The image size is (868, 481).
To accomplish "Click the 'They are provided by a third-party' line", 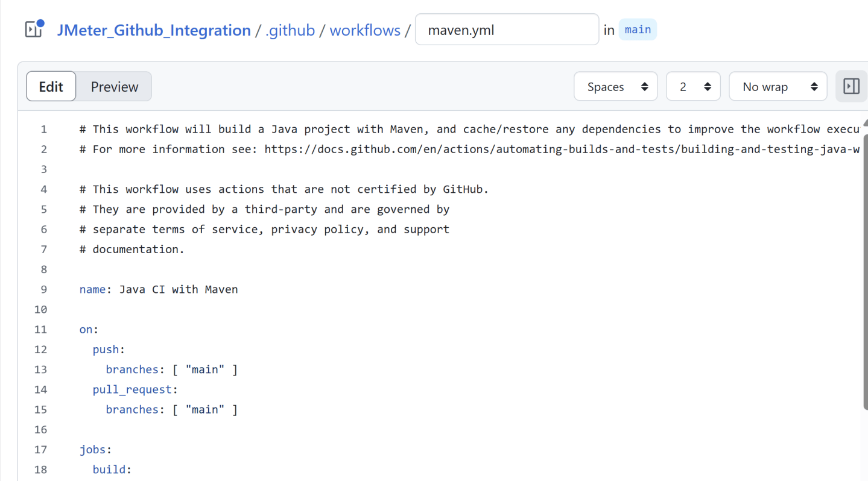I will pyautogui.click(x=265, y=209).
